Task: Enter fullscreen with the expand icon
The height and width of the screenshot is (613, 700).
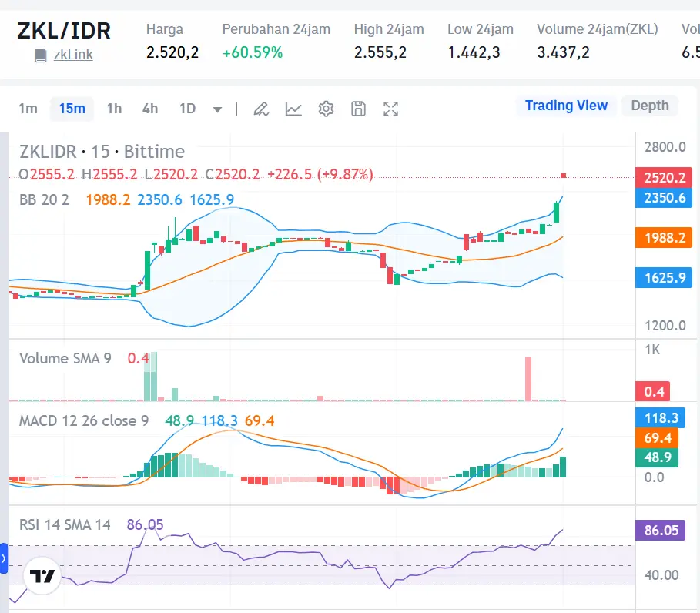Action: pyautogui.click(x=390, y=109)
